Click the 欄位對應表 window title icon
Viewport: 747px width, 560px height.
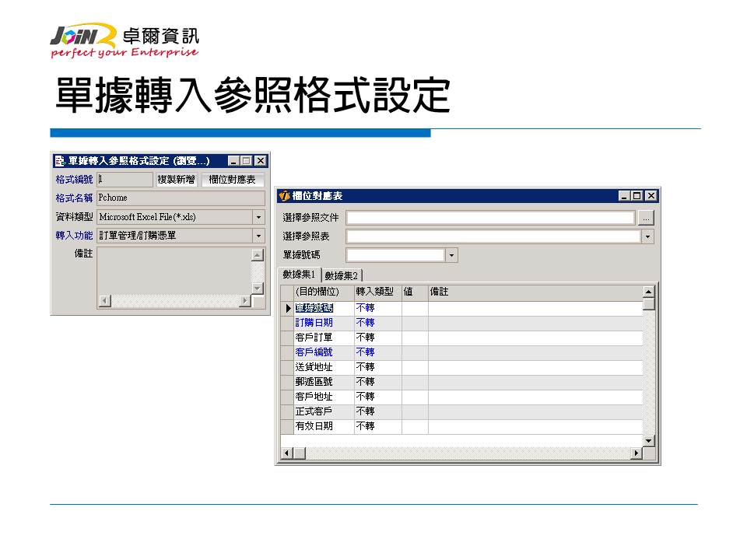point(285,197)
